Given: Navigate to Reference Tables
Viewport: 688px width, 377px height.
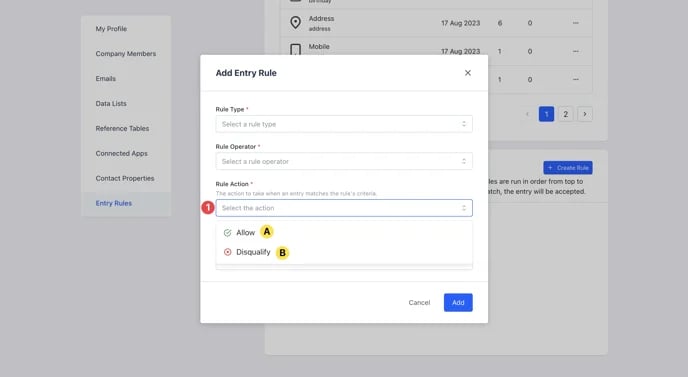Looking at the screenshot, I should (x=122, y=129).
